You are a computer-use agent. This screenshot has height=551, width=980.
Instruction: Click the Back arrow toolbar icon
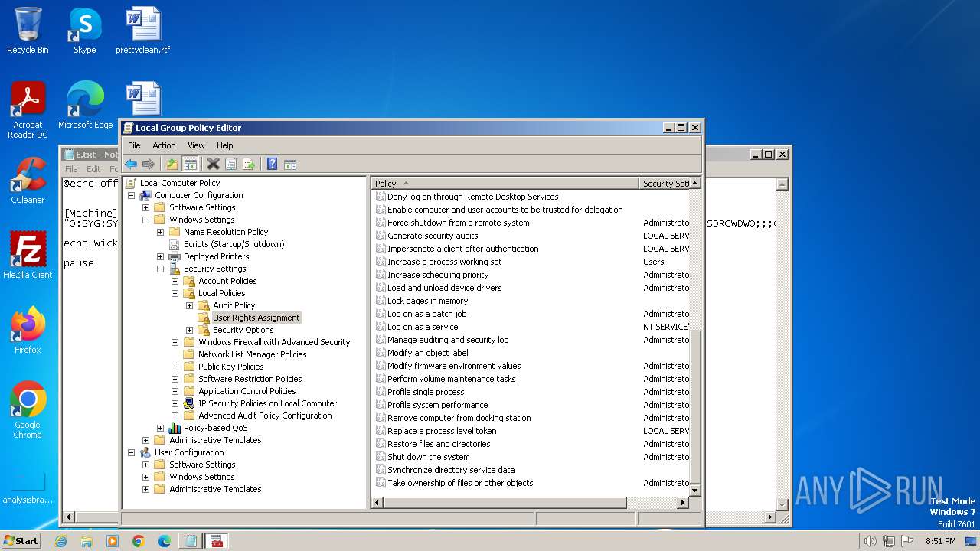(x=131, y=164)
